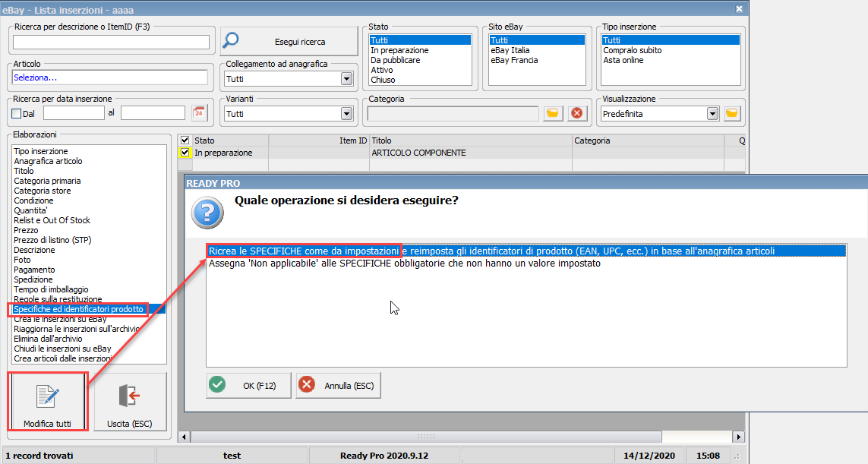Screen dimensions: 868x464
Task: Select Attivo in the Stato list
Action: [x=420, y=70]
